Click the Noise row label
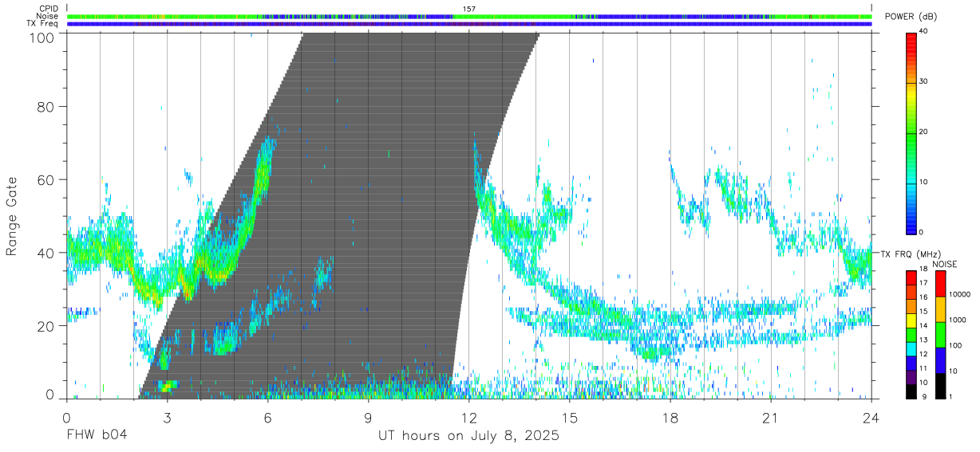Viewport: 980px width, 452px height. [x=47, y=16]
